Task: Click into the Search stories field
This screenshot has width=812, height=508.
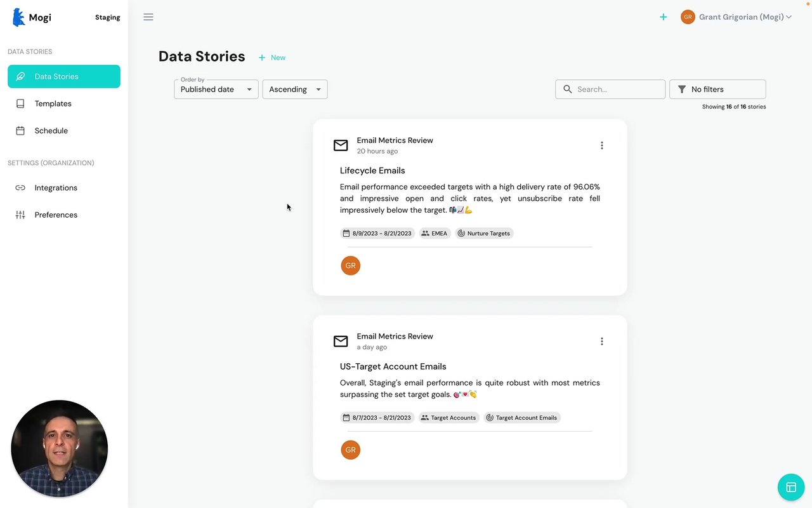Action: (x=617, y=90)
